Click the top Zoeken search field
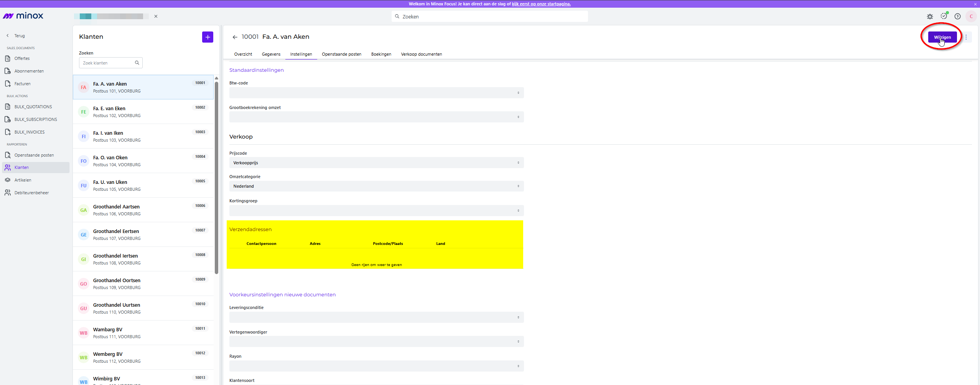 [x=489, y=17]
